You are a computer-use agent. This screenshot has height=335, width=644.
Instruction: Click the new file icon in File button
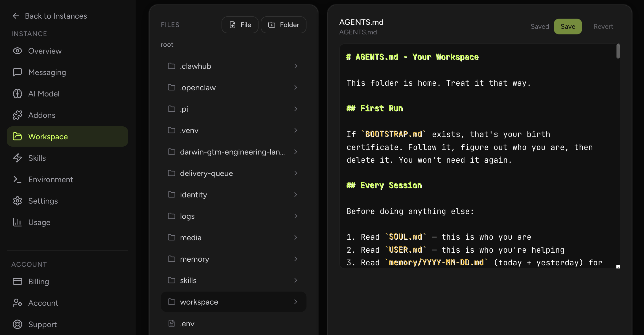pyautogui.click(x=233, y=25)
